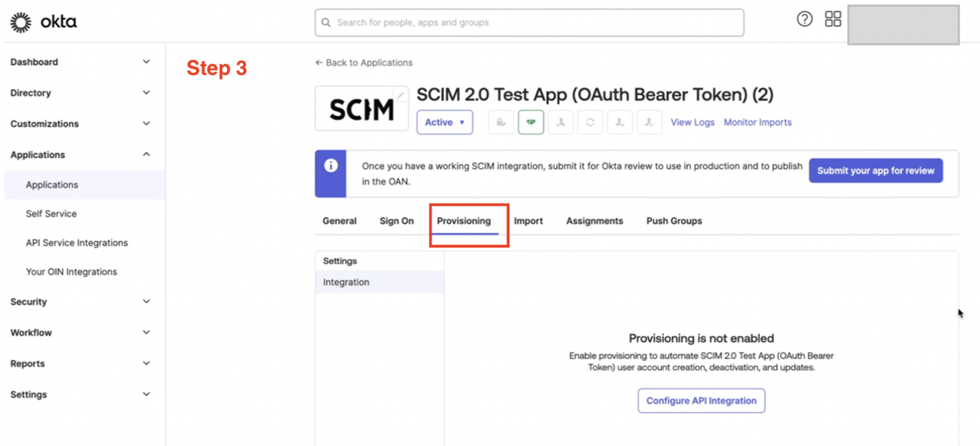This screenshot has height=446, width=980.
Task: Open the apps grid icon
Action: (833, 19)
